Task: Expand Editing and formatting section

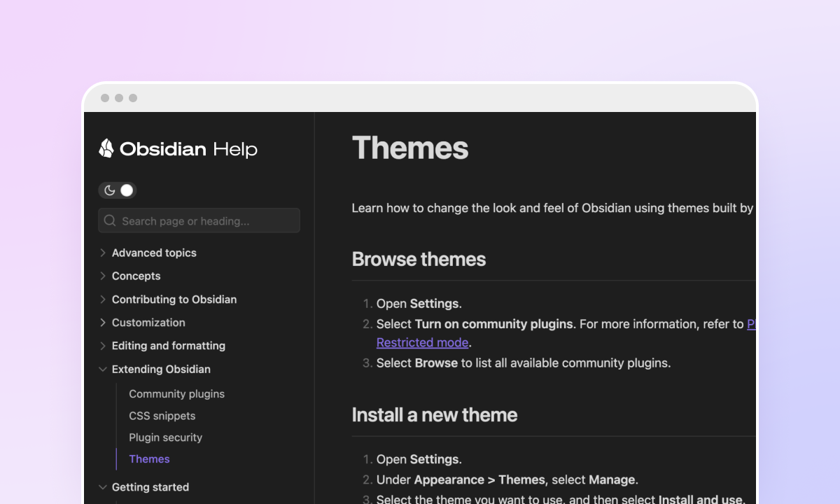Action: (103, 346)
